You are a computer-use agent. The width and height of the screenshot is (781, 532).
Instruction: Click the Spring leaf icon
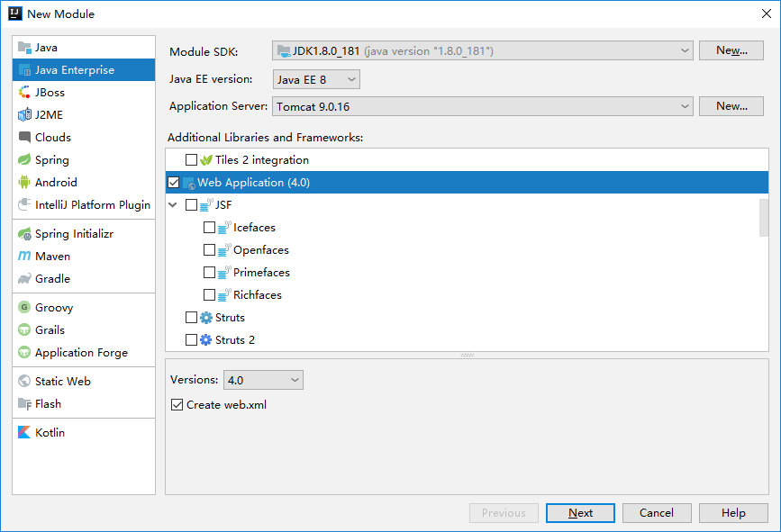coord(24,159)
